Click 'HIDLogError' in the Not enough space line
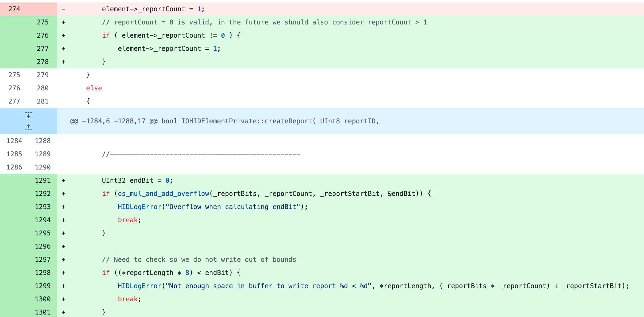Image resolution: width=644 pixels, height=317 pixels. (139, 286)
